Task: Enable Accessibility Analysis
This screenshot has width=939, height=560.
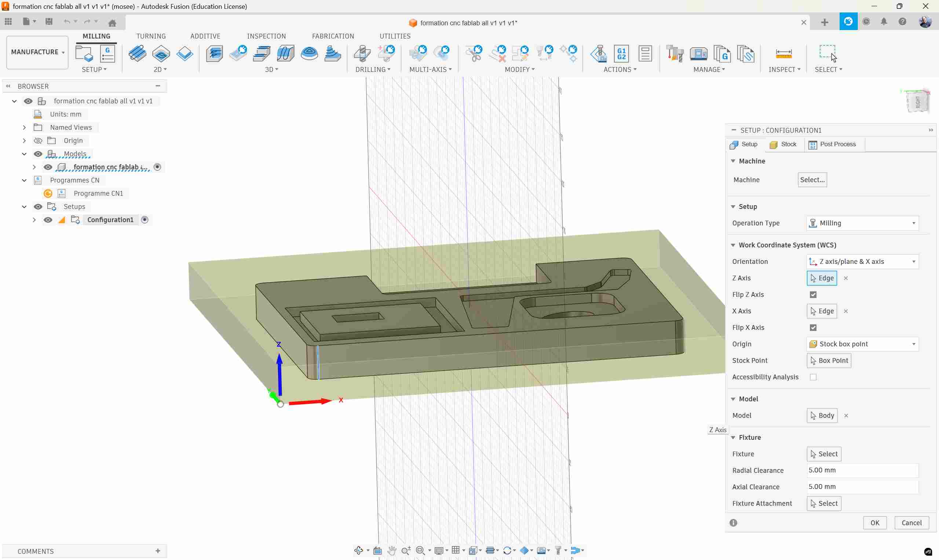Action: click(x=814, y=377)
